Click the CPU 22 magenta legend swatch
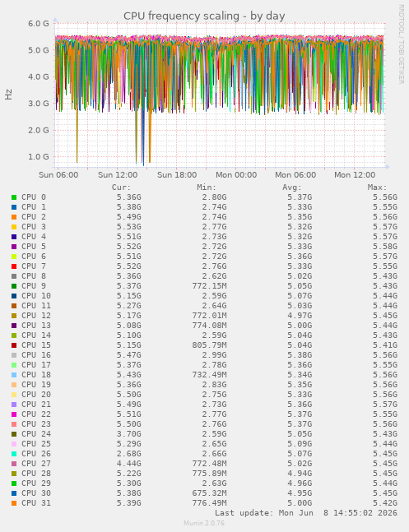409x532 pixels. pos(14,414)
